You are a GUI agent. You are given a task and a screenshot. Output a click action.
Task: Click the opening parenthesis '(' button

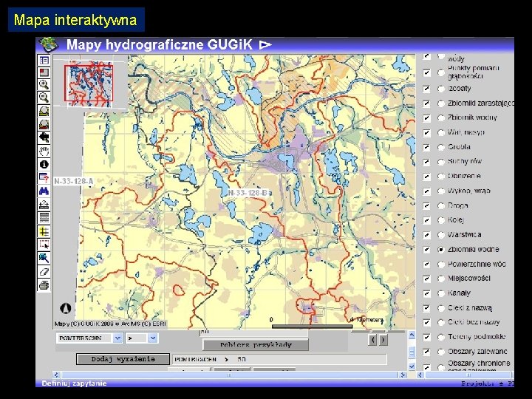click(372, 340)
